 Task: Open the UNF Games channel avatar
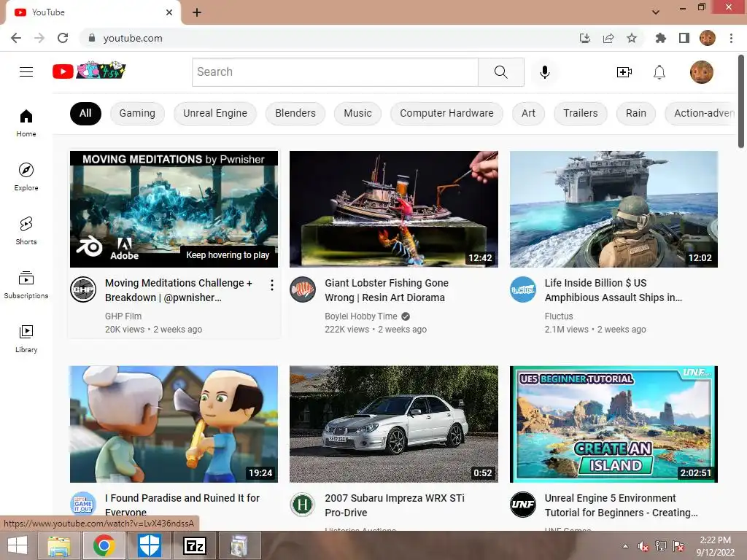click(522, 505)
